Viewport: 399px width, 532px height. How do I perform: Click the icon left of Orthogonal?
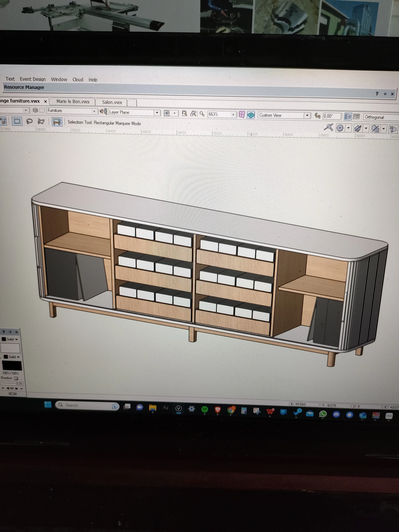coord(356,117)
